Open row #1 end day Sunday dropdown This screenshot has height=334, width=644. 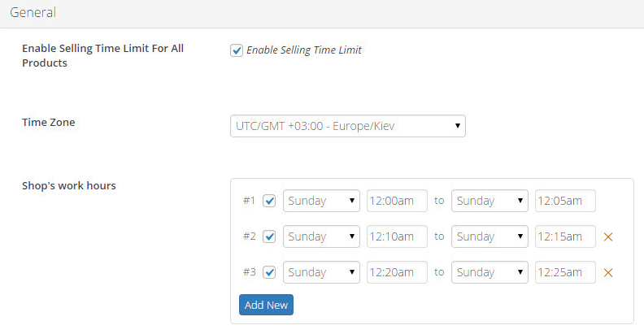[490, 201]
